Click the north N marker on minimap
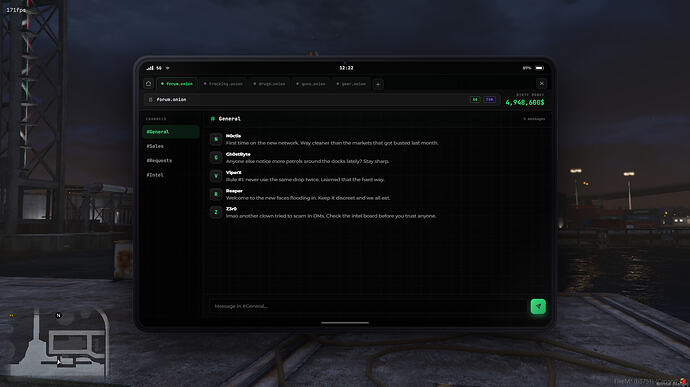690x387 pixels. tap(59, 315)
